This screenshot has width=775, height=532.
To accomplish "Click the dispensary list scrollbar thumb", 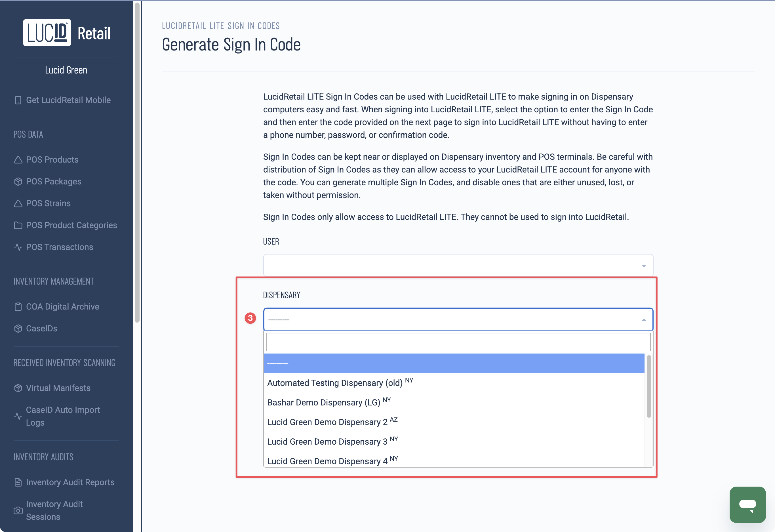I will pyautogui.click(x=648, y=386).
